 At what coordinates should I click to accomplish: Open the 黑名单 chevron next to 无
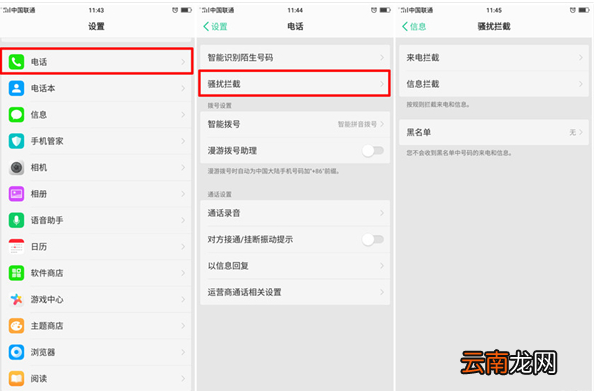click(581, 132)
